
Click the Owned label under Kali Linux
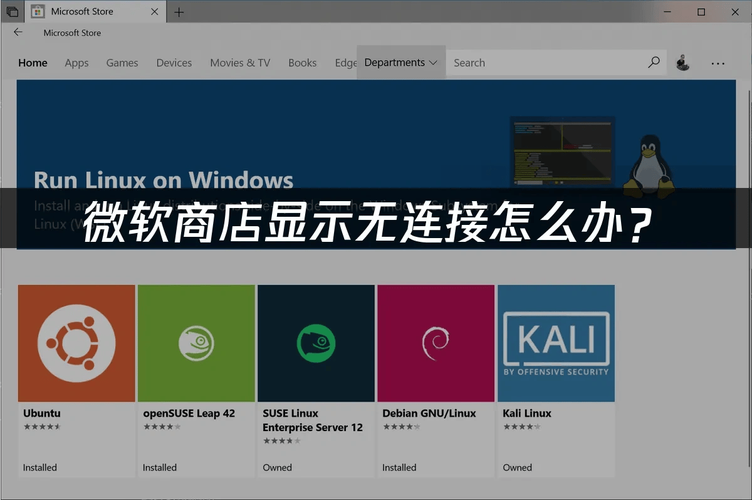pos(517,467)
